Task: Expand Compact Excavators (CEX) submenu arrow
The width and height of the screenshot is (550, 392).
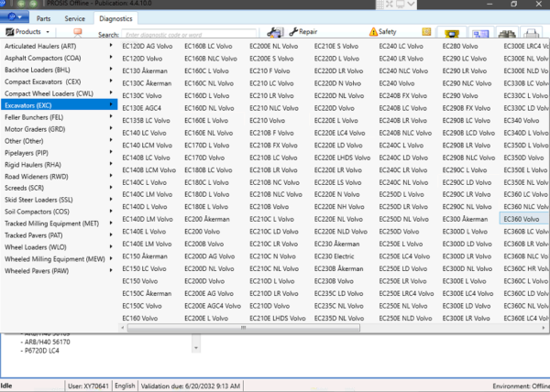Action: click(x=111, y=81)
